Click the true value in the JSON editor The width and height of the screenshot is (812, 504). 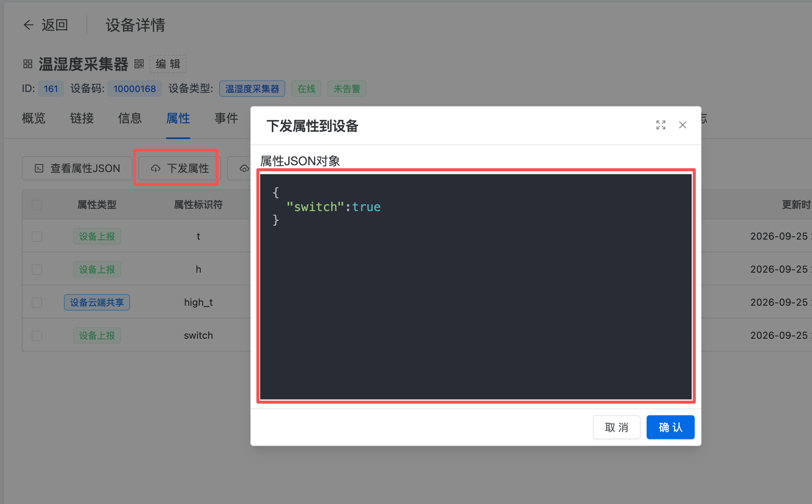tap(367, 207)
